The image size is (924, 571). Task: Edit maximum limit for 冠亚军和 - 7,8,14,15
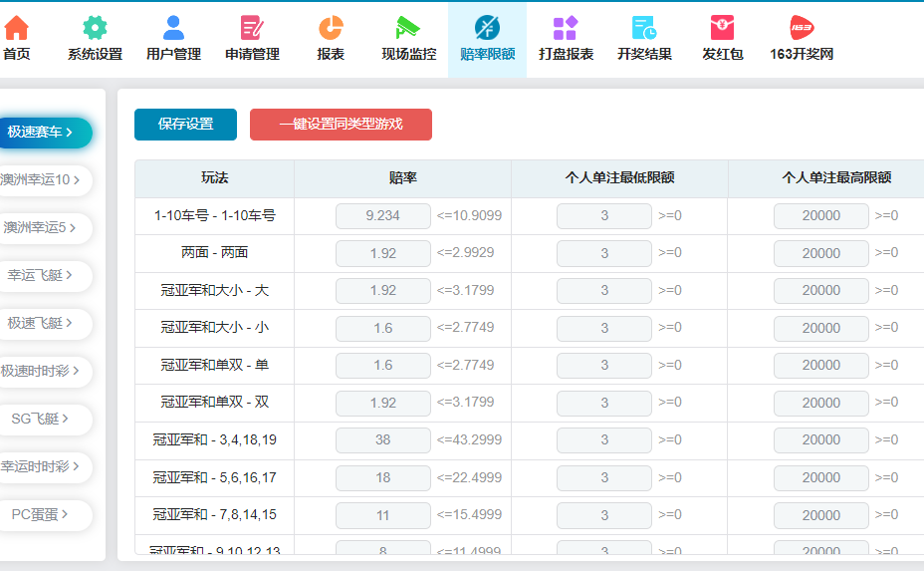pos(820,515)
